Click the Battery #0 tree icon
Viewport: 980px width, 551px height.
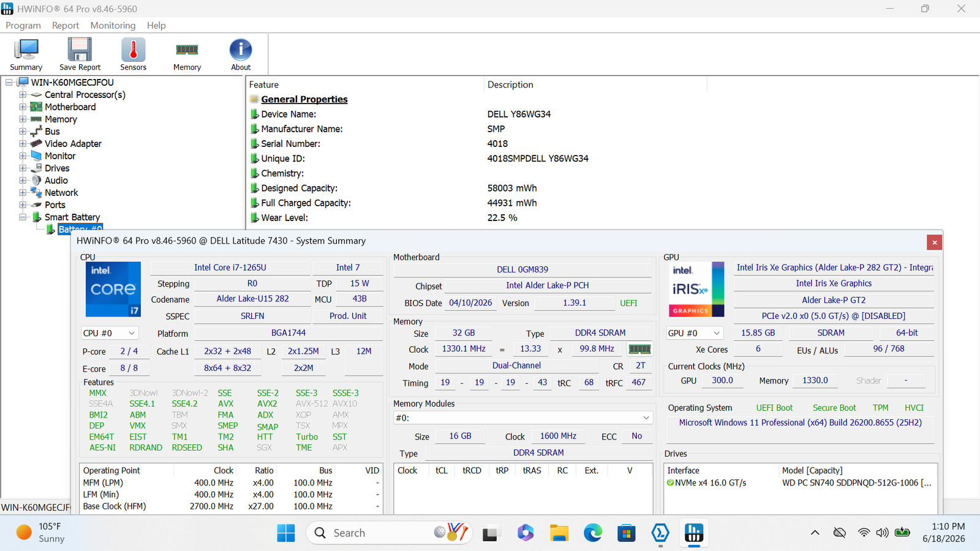51,230
